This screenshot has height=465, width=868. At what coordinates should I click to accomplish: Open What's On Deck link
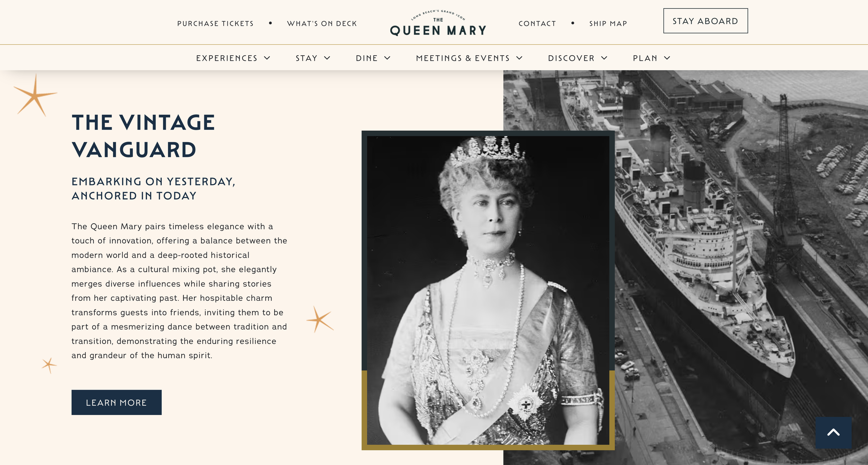coord(322,24)
